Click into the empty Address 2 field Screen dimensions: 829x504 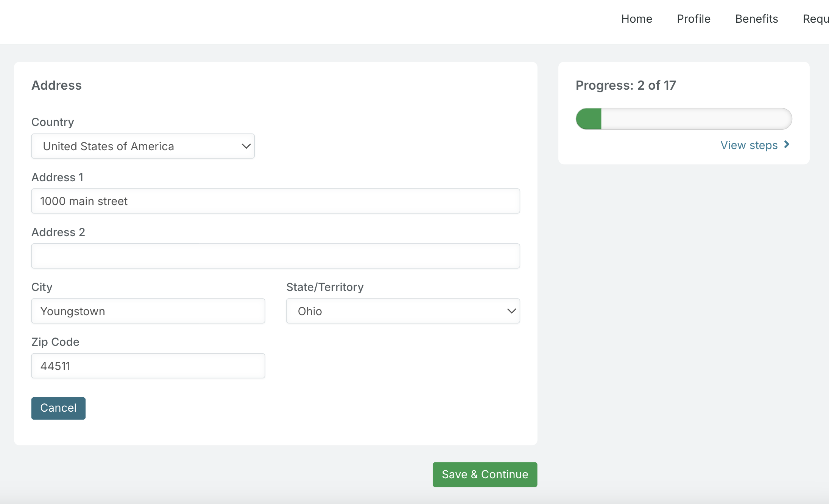tap(275, 256)
